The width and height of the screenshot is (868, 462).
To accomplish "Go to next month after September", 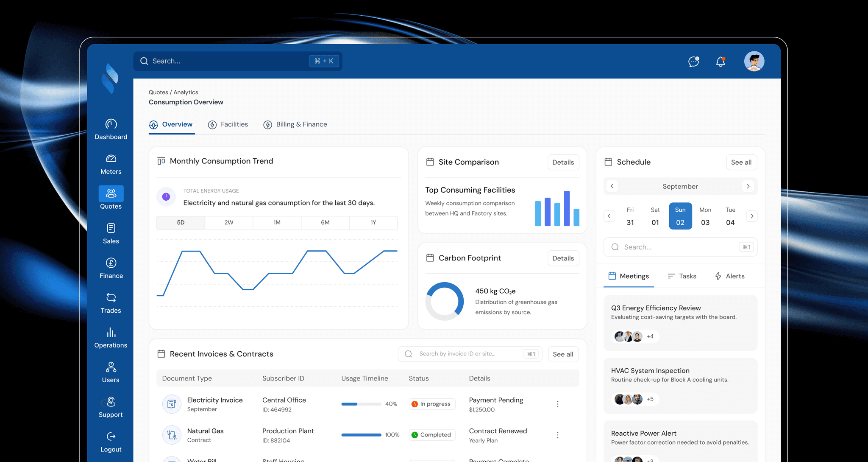I will [x=748, y=186].
